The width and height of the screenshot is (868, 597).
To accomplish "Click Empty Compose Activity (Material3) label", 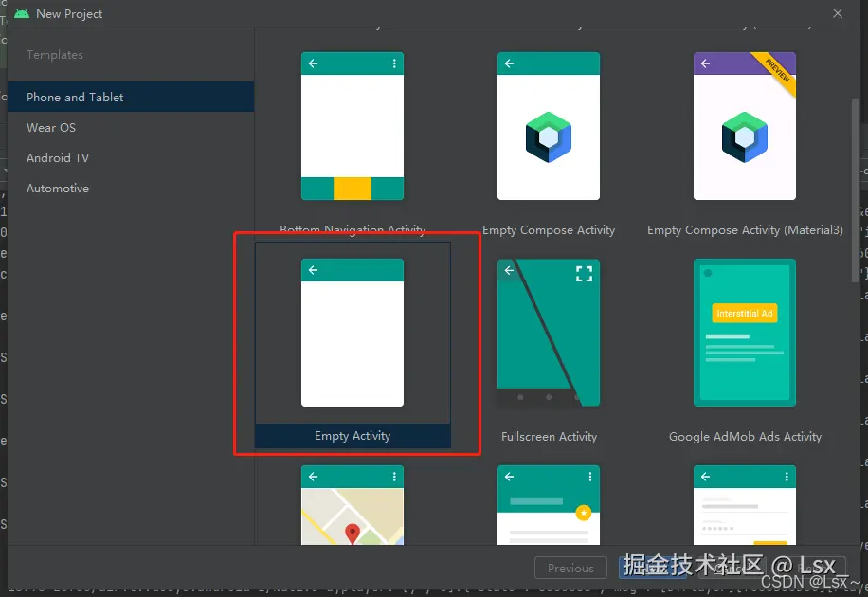I will tap(745, 230).
